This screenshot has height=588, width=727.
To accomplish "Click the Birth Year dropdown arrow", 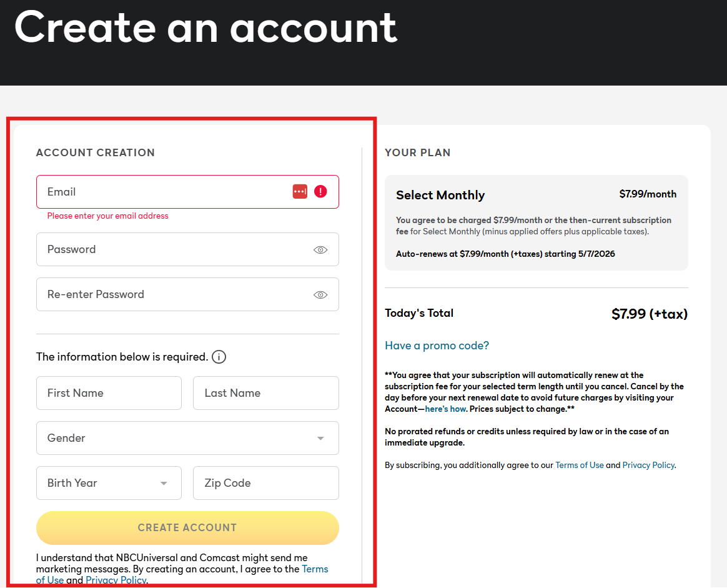I will pyautogui.click(x=164, y=484).
